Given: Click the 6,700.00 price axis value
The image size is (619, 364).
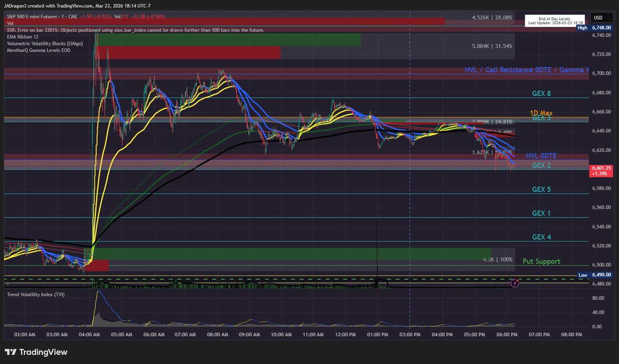Looking at the screenshot, I should (x=601, y=73).
